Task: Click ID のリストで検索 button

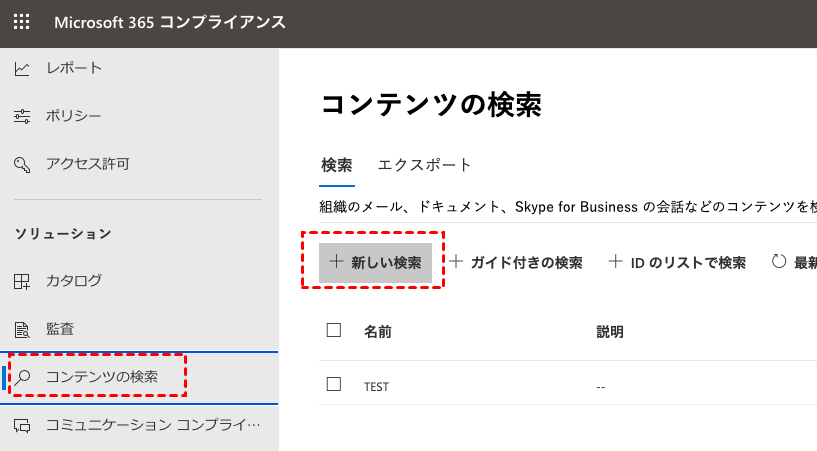Action: [x=677, y=263]
